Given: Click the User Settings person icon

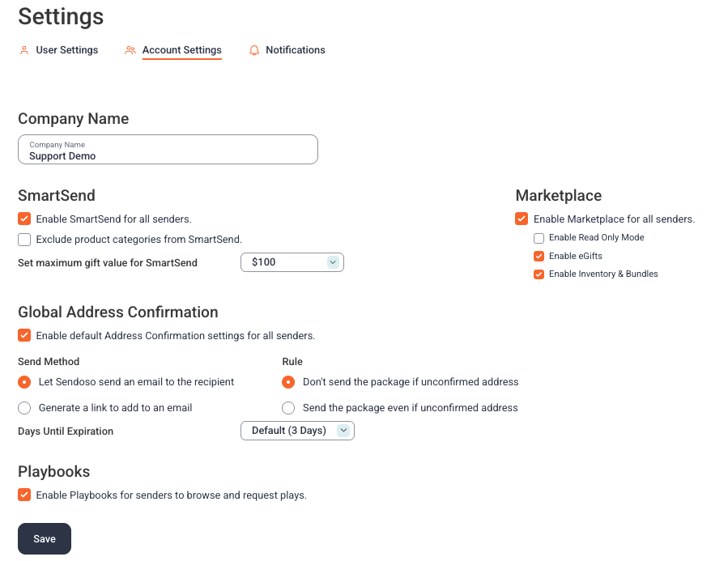Looking at the screenshot, I should tap(24, 50).
